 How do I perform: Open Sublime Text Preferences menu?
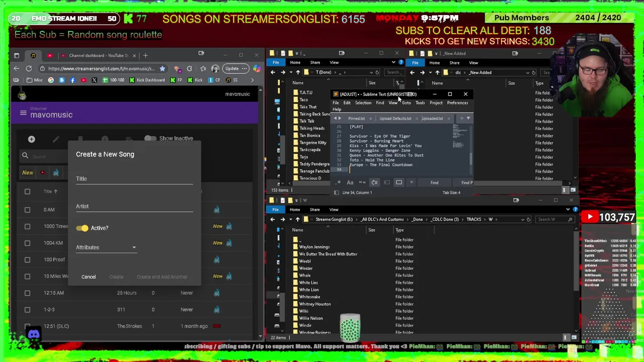point(457,103)
